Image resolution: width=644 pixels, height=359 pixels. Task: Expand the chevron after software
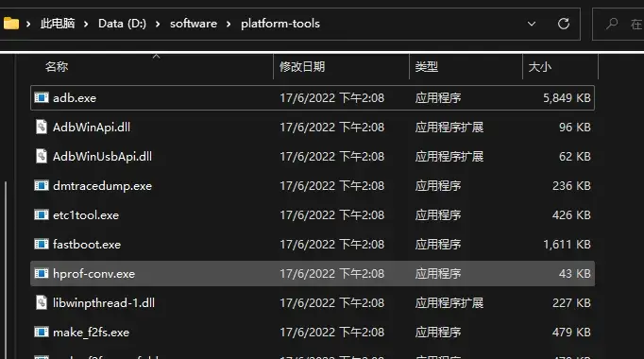coord(229,25)
